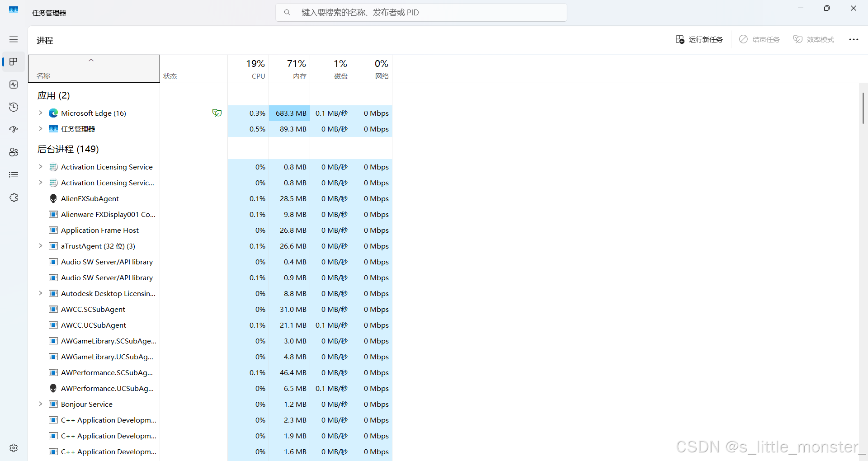Image resolution: width=868 pixels, height=461 pixels.
Task: Open the Users sidebar icon
Action: tap(14, 152)
